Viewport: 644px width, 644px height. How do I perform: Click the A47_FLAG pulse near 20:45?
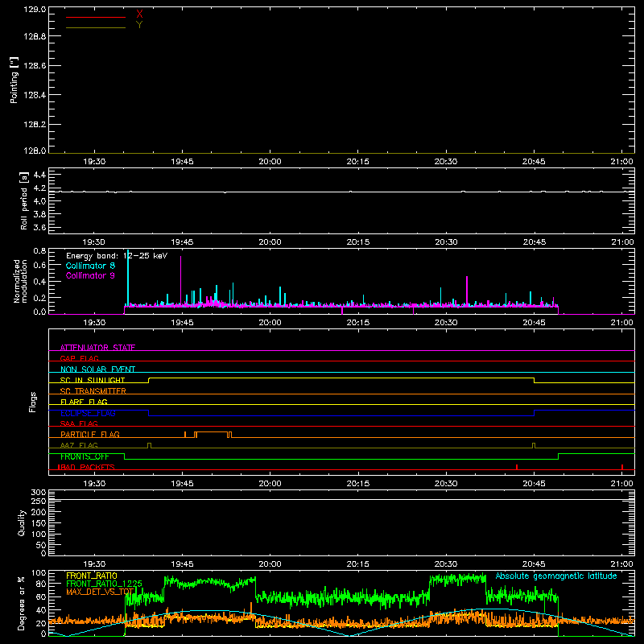tap(534, 446)
